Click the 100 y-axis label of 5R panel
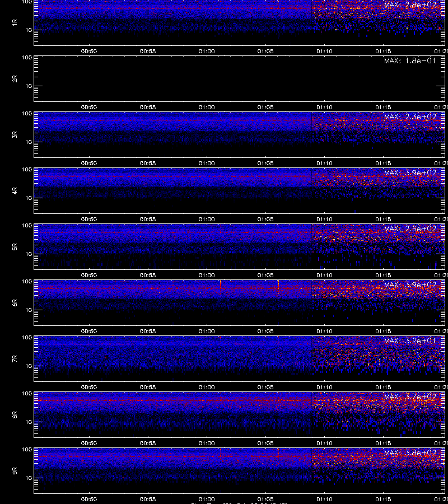The width and height of the screenshot is (448, 504). click(x=27, y=226)
